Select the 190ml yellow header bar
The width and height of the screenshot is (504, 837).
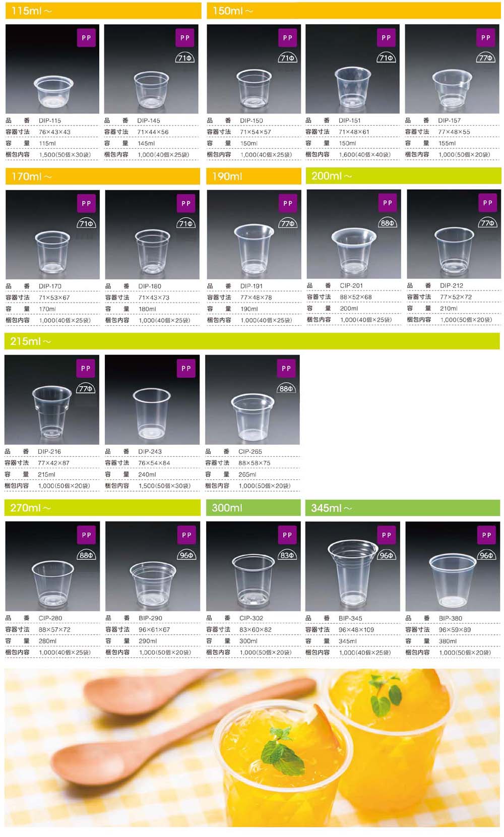[x=254, y=176]
